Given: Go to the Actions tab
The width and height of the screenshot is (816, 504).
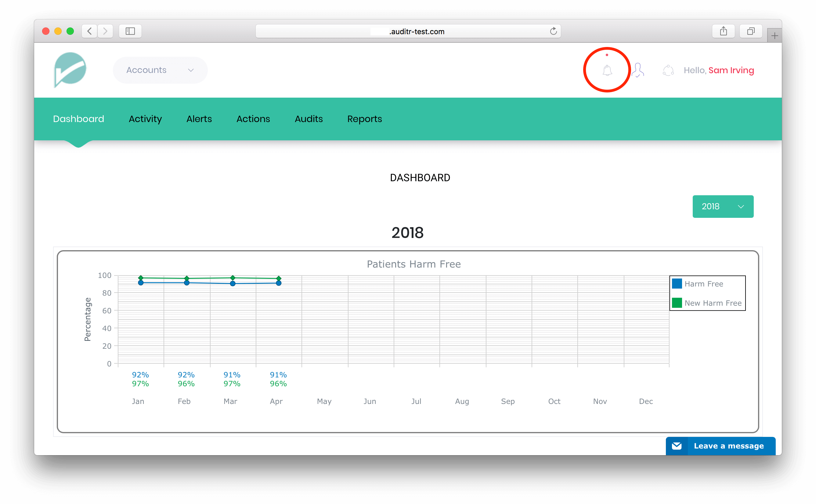Looking at the screenshot, I should tap(253, 119).
